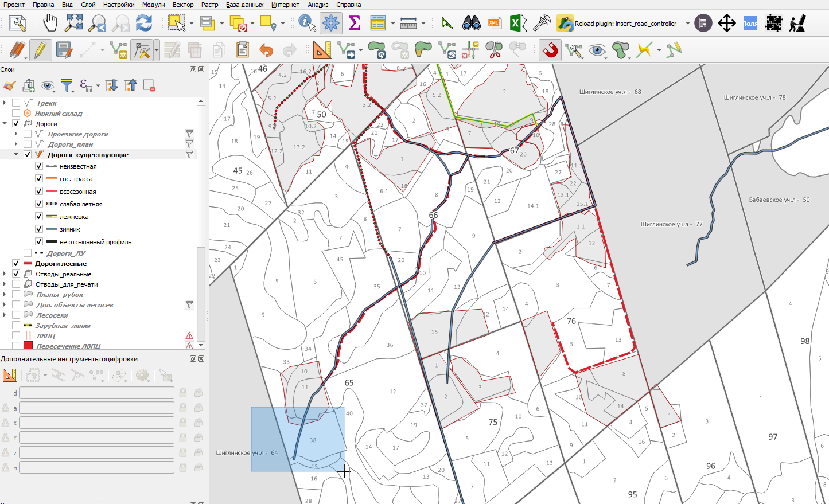Screen dimensions: 829x504
Task: Select the Pan Map hand tool
Action: [50, 23]
